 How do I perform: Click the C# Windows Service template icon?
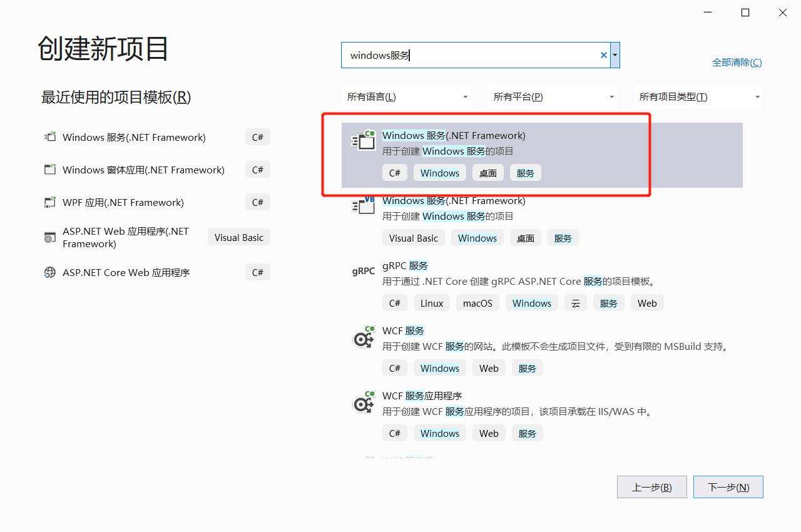click(x=363, y=141)
